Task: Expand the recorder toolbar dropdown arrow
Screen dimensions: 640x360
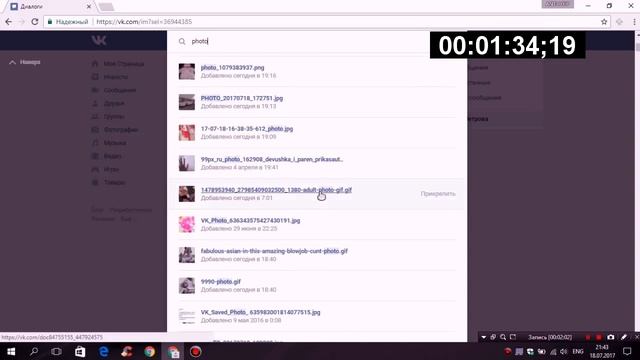Action: coord(484,337)
